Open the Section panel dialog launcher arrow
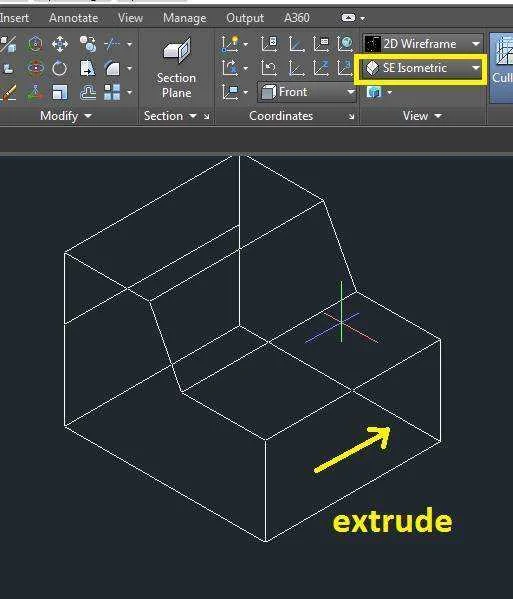 [x=207, y=117]
